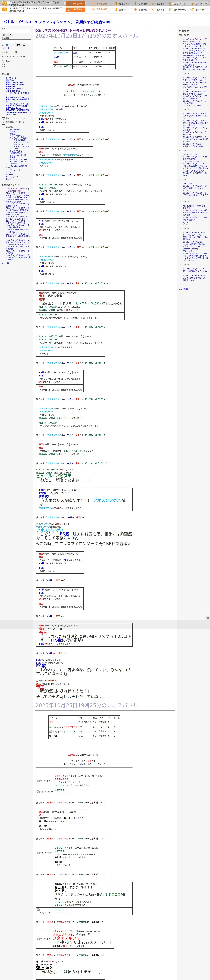The width and height of the screenshot is (210, 980).
Task: Click kiwami.png broken image in second table
Action: [56, 727]
